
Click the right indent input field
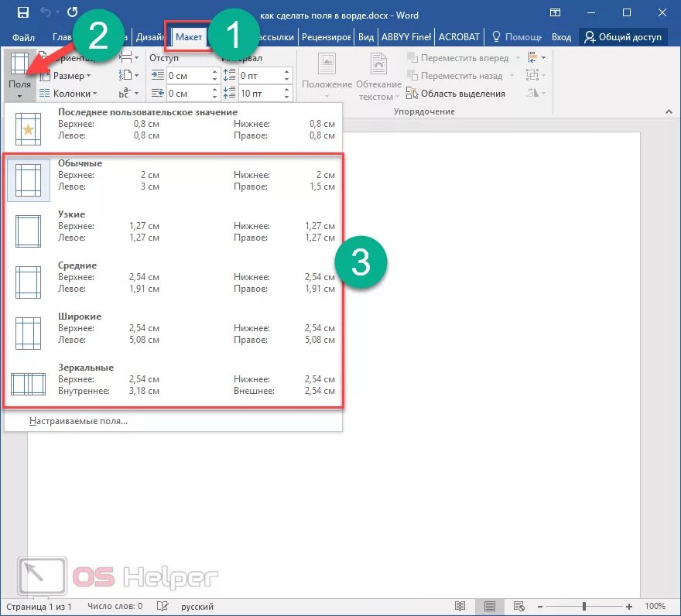189,94
